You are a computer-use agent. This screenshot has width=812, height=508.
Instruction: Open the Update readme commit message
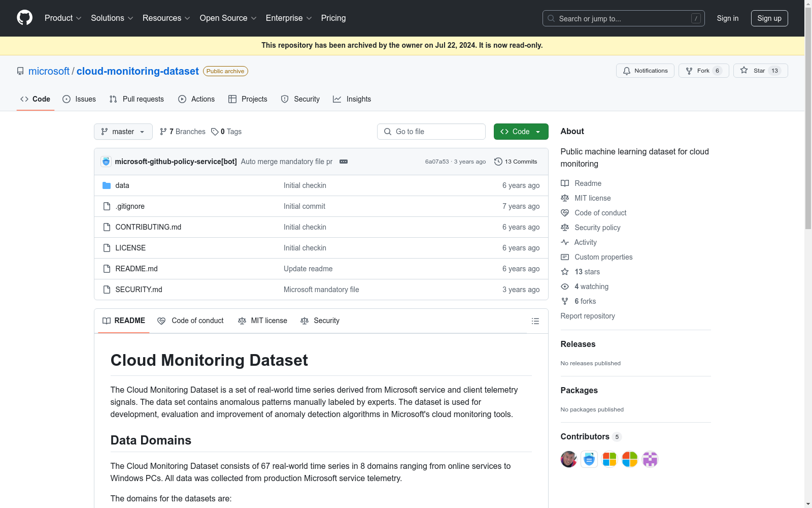(308, 269)
